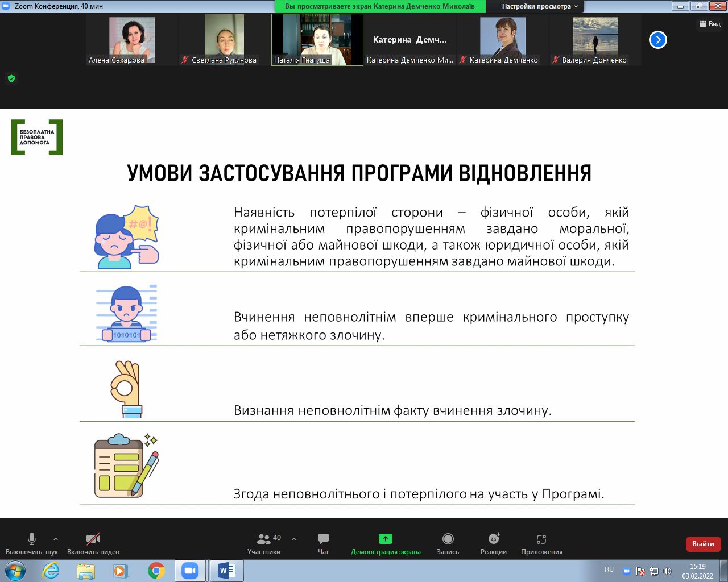
Task: Select Алена Сахарова video thumbnail
Action: 132,40
